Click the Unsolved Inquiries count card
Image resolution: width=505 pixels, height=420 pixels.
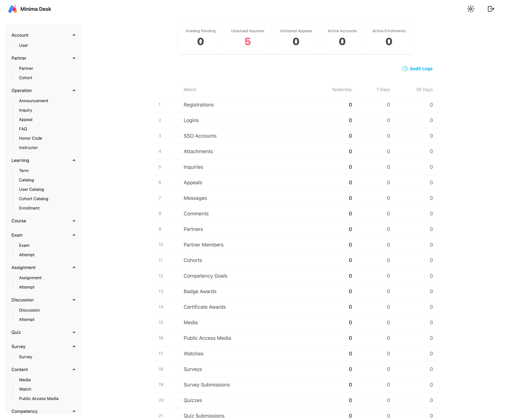247,38
